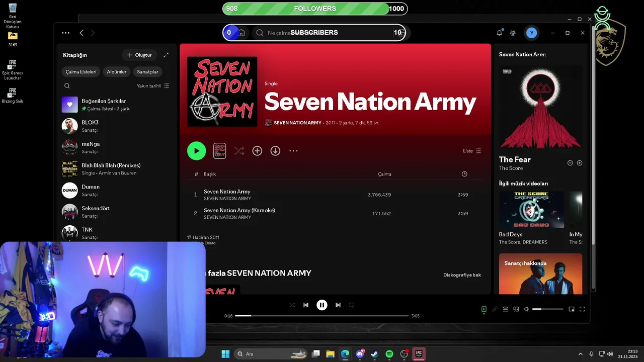The image size is (644, 362).
Task: Enter full screen mode in player
Action: point(582,309)
